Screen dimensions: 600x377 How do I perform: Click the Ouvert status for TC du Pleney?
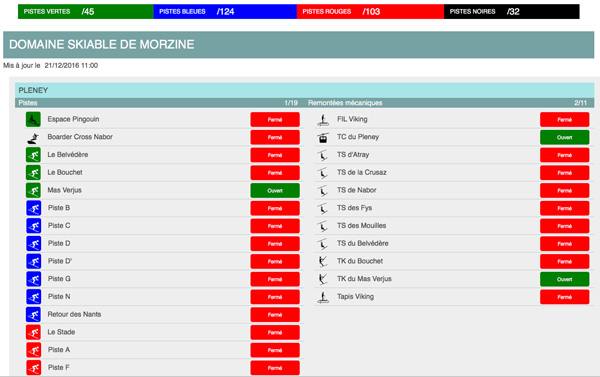click(564, 137)
